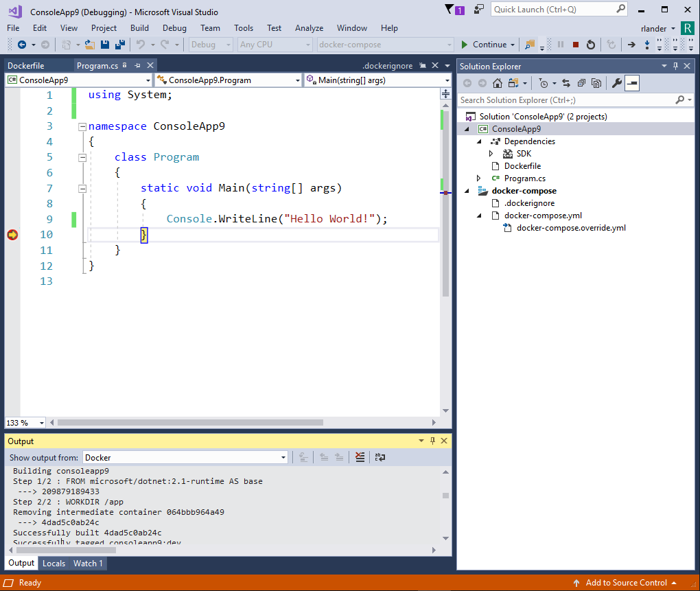Click the Output window horizontal scrollbar thumb
This screenshot has width=700, height=591.
click(66, 551)
